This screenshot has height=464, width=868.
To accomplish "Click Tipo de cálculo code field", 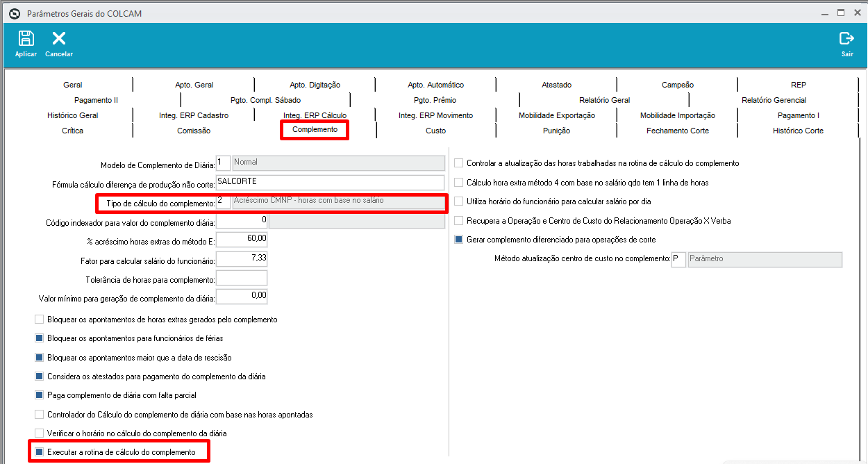I will click(223, 202).
